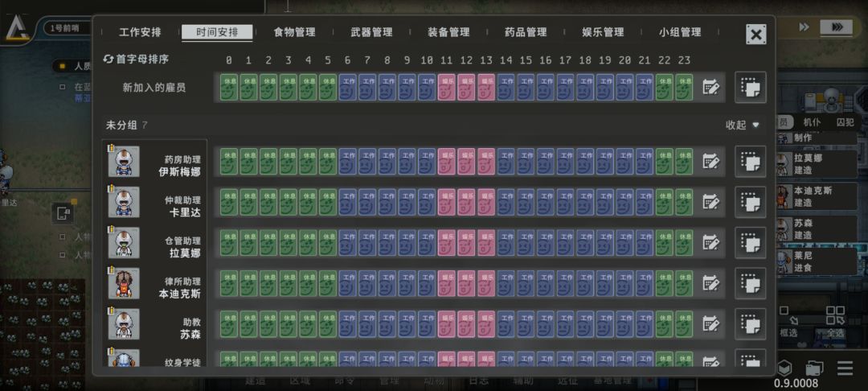Click the name 拉莫娜 in the schedule list
The width and height of the screenshot is (868, 391).
point(185,253)
